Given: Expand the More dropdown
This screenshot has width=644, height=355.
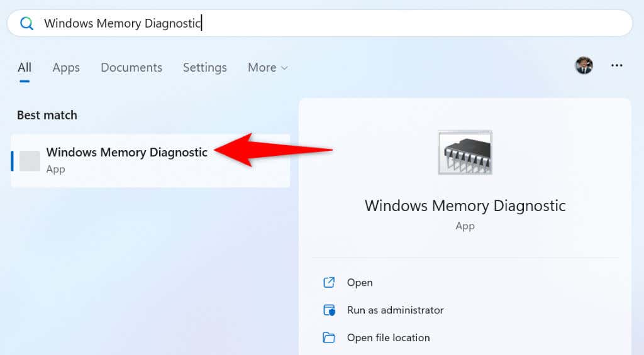Looking at the screenshot, I should pyautogui.click(x=268, y=67).
